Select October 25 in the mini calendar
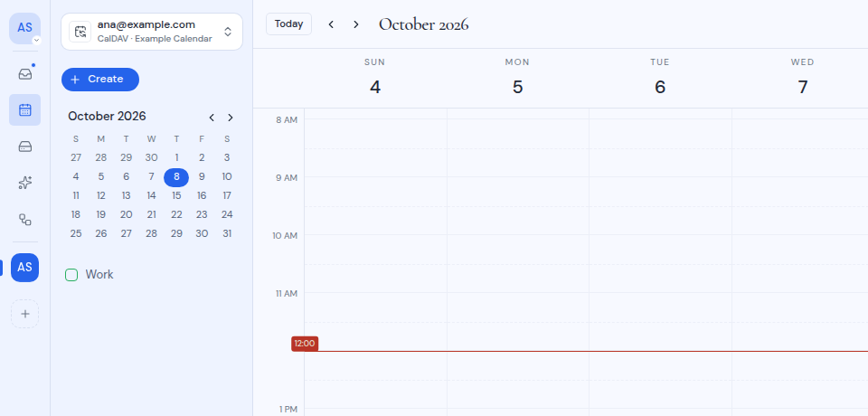868x416 pixels. click(x=76, y=233)
